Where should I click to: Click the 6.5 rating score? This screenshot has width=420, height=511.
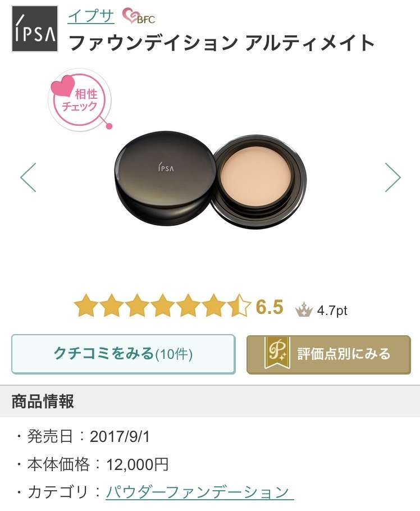coord(270,307)
